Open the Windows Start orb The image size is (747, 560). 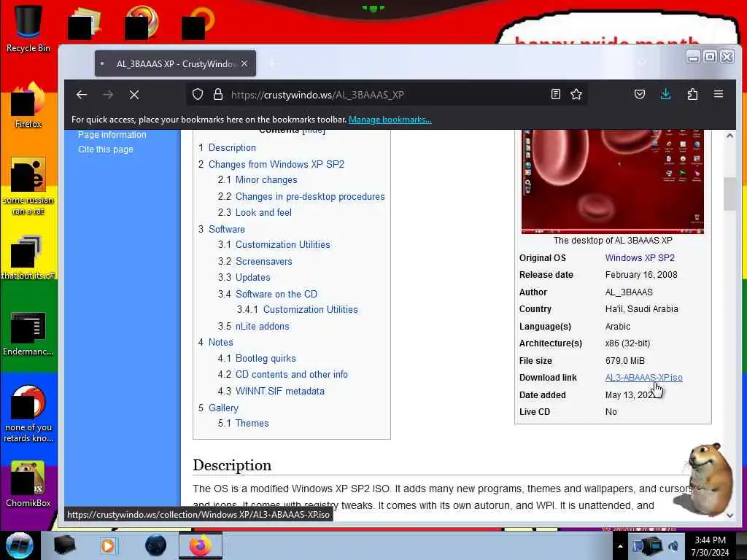[20, 545]
